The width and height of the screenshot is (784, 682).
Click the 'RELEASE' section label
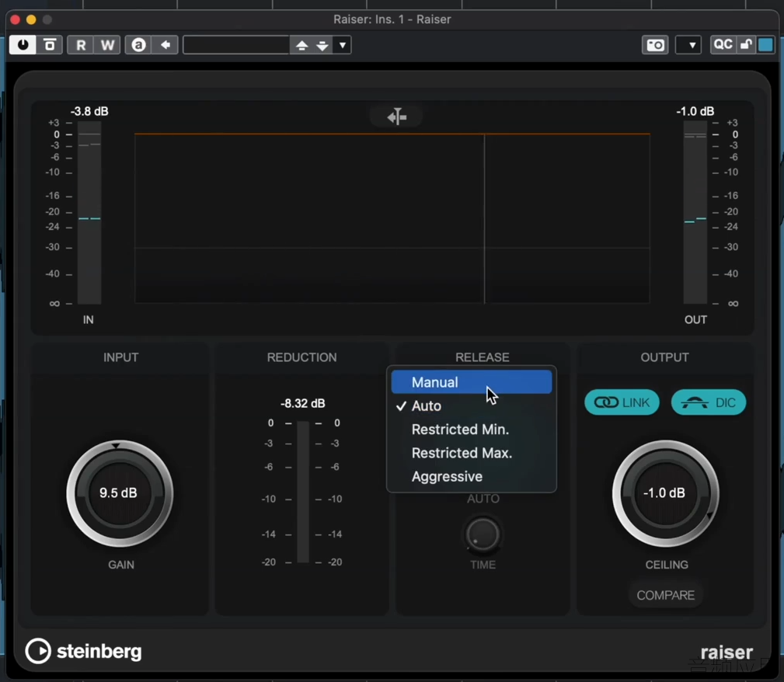click(483, 357)
